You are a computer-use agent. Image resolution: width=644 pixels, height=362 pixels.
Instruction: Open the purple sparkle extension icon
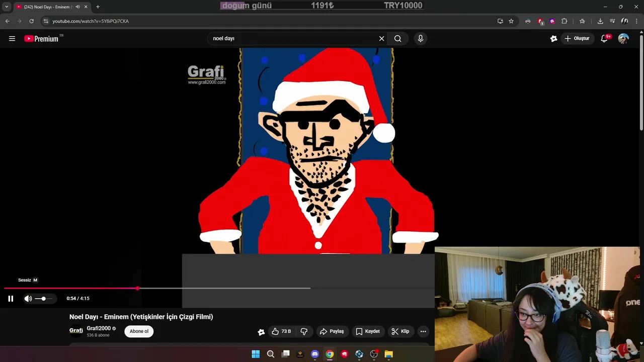tap(552, 21)
